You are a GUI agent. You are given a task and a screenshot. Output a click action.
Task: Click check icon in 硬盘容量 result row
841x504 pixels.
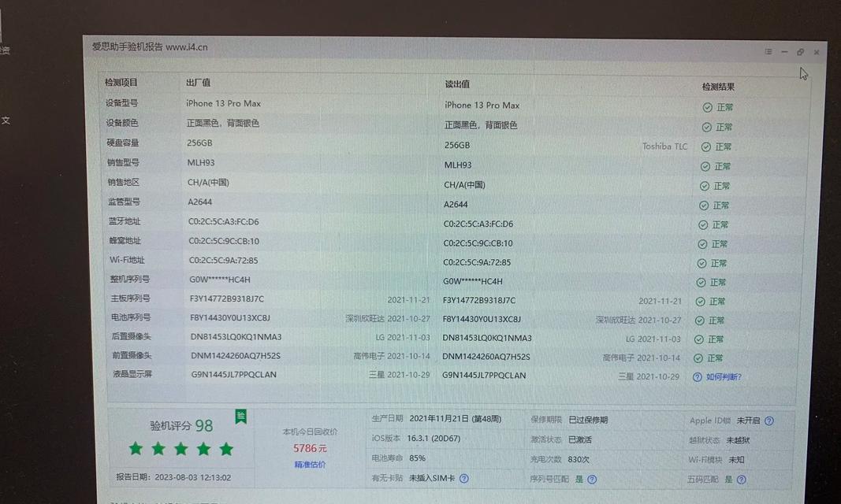[706, 146]
